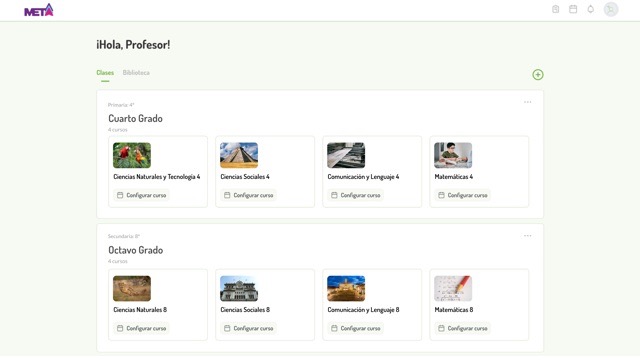Viewport: 640px width, 360px height.
Task: Open Matemáticas 8 pencil thumbnail
Action: (453, 289)
